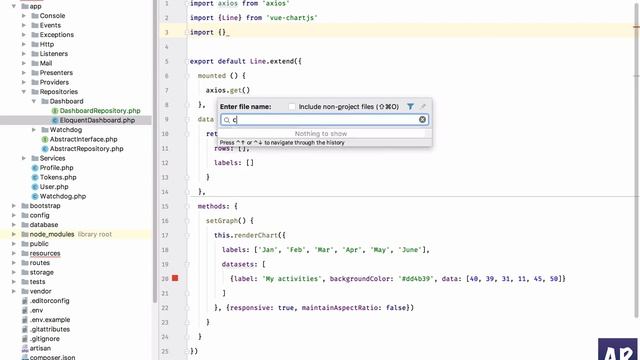Expand the database folder
640x360 pixels.
coord(14,225)
